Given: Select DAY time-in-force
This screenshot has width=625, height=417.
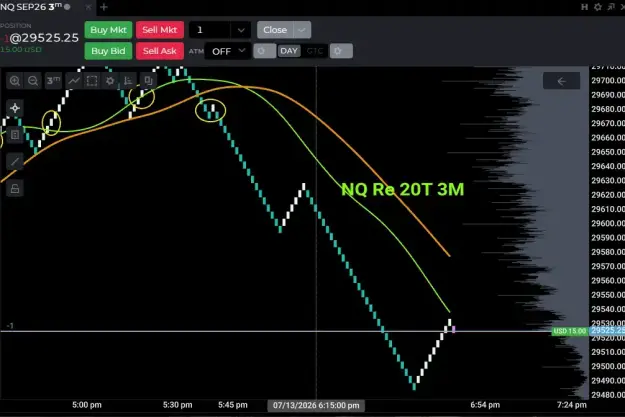Looking at the screenshot, I should point(289,51).
